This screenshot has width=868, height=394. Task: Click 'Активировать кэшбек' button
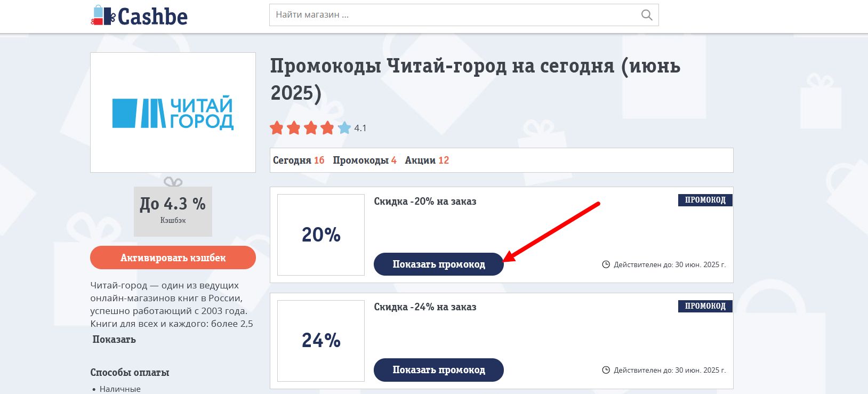173,258
